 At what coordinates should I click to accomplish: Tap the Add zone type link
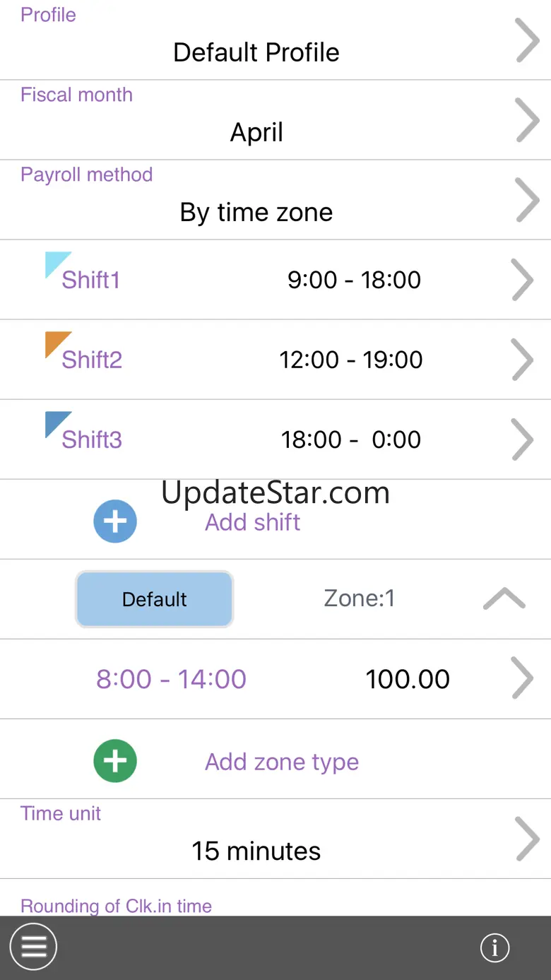coord(282,762)
